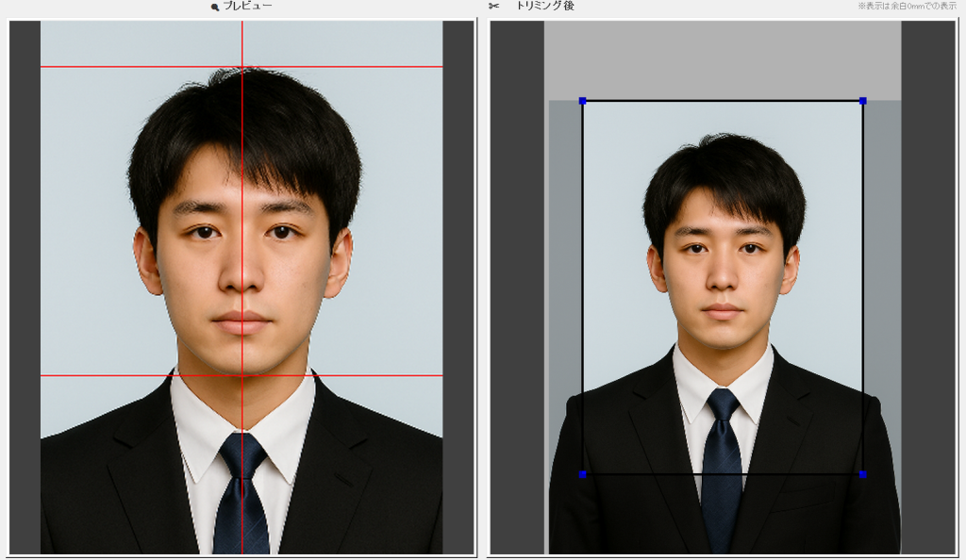Click the scissors icon beside トリミング後

click(493, 7)
